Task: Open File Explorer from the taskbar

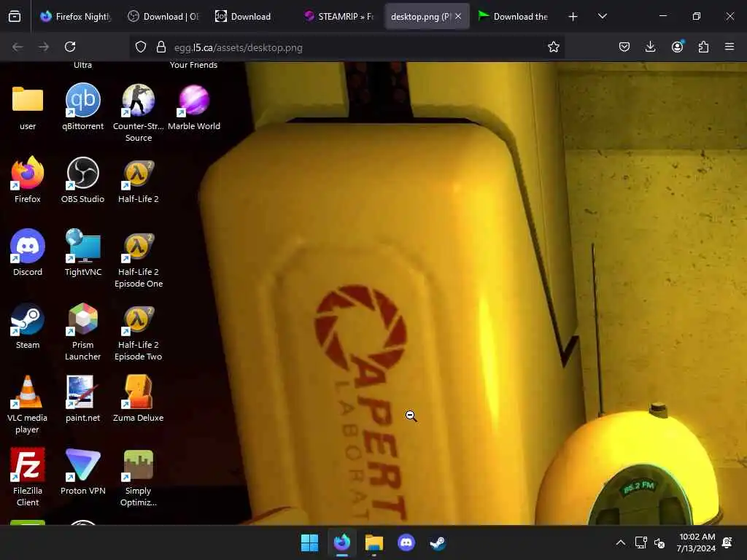Action: click(x=374, y=542)
